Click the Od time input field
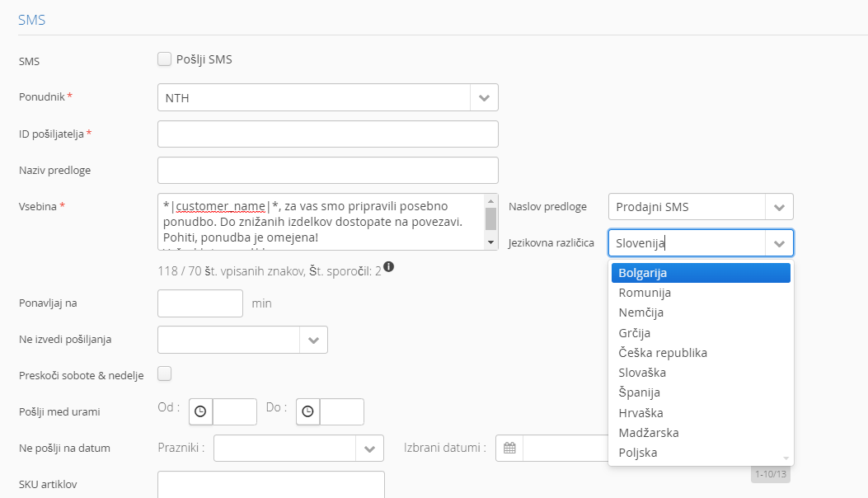This screenshot has height=498, width=868. tap(235, 412)
